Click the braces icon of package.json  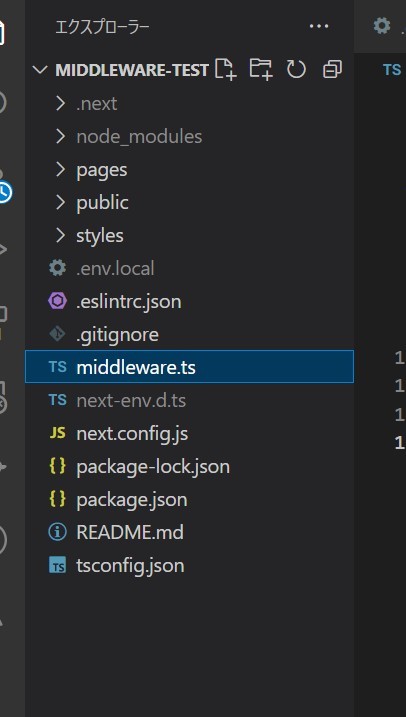point(58,499)
